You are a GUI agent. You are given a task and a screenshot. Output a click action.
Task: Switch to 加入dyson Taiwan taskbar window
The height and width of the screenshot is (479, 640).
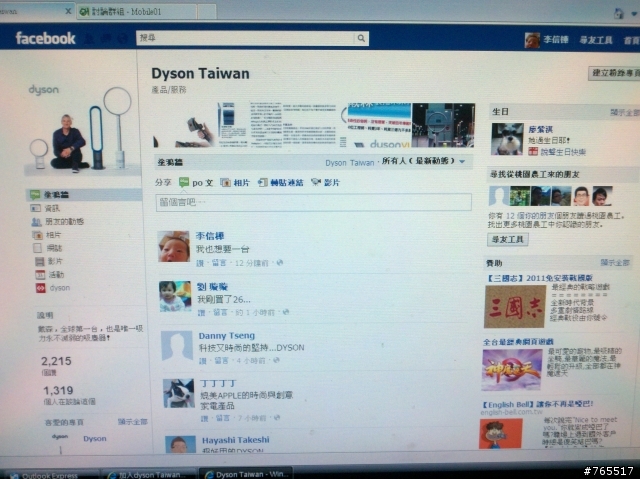148,474
